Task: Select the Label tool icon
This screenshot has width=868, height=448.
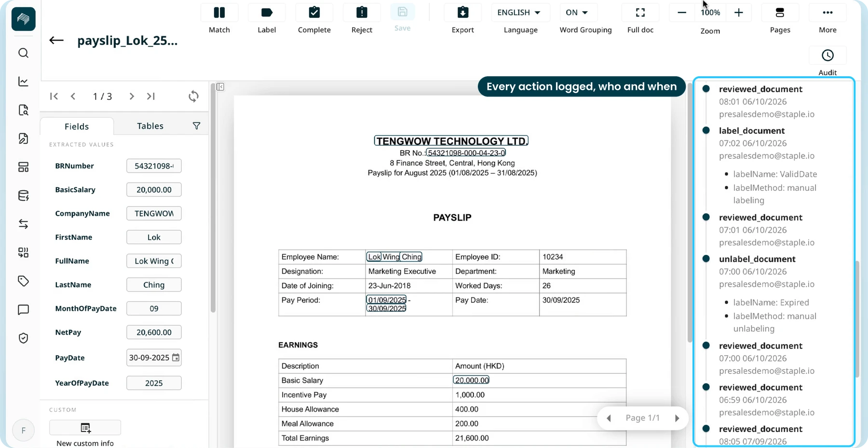Action: point(267,13)
